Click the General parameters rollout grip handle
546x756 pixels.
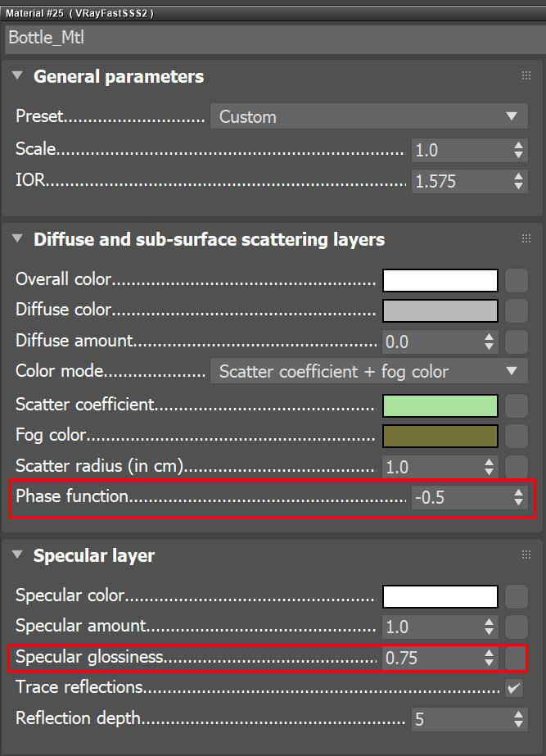point(526,76)
